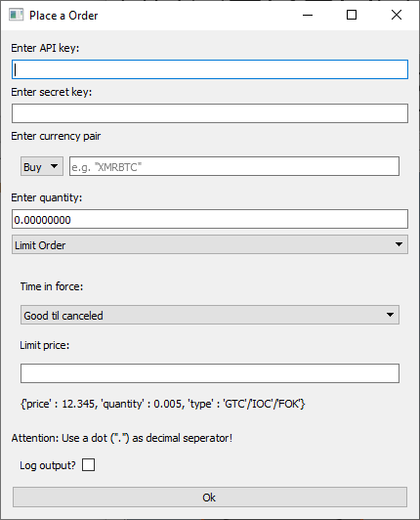Click the Buy dropdown arrow

54,166
